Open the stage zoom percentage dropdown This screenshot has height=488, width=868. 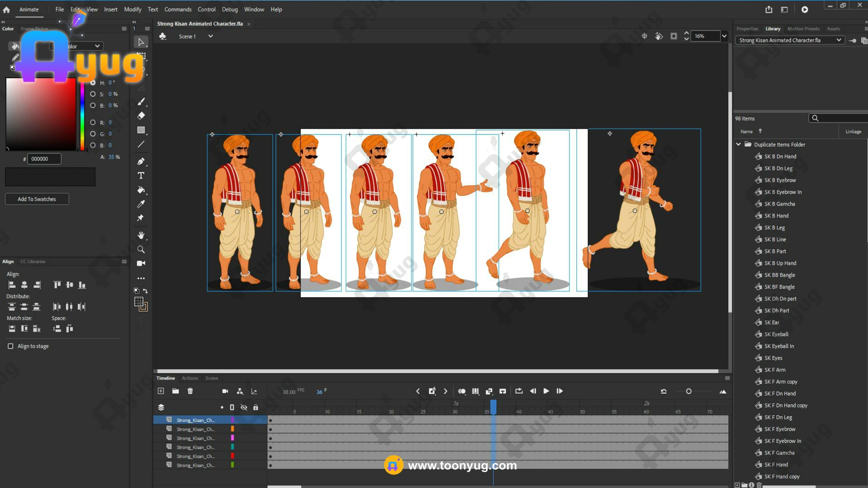point(724,36)
